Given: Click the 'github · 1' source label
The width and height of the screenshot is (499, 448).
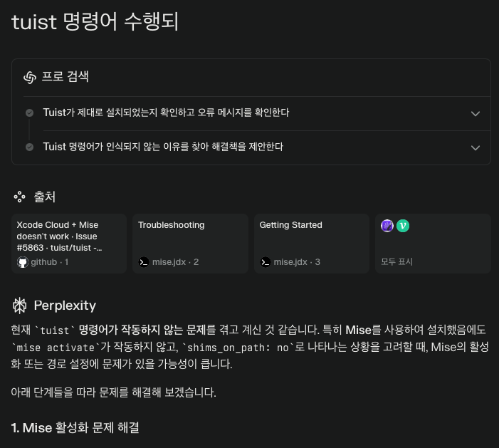Looking at the screenshot, I should coord(50,262).
